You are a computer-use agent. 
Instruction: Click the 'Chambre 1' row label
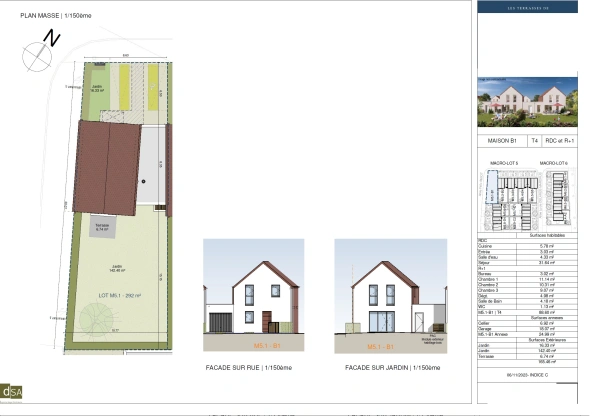point(488,279)
